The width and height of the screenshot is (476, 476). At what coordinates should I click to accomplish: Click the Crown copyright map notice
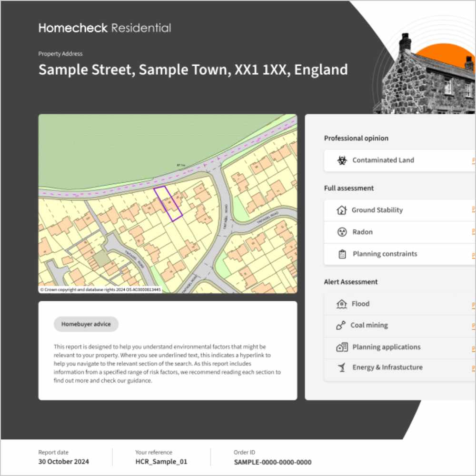click(100, 289)
